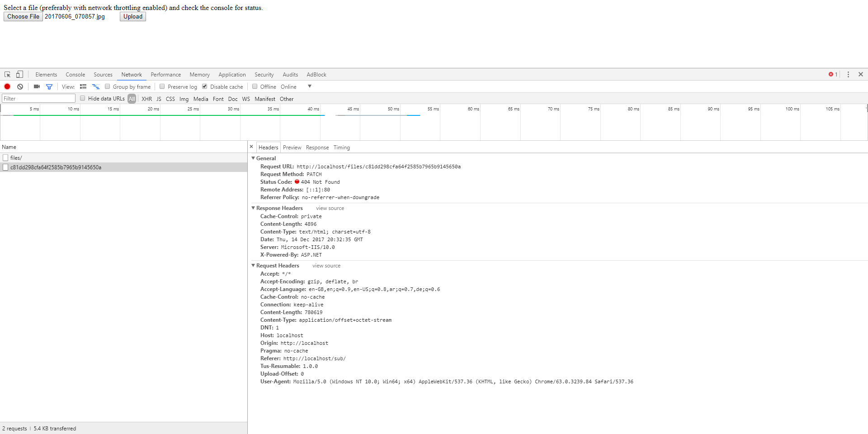Viewport: 868px width, 434px height.
Task: Switch to the Preview tab
Action: coord(292,147)
